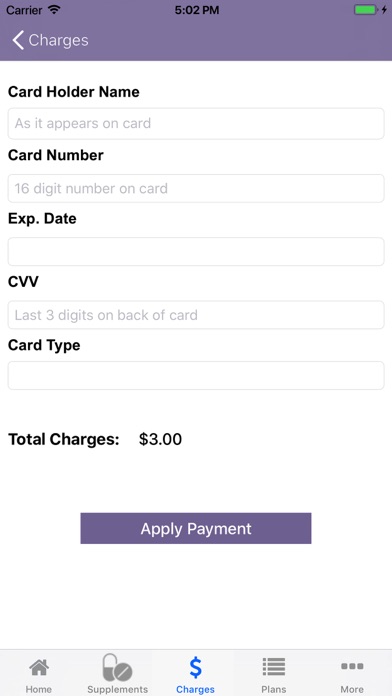392x696 pixels.
Task: Switch to the Plans tab label
Action: (x=273, y=689)
